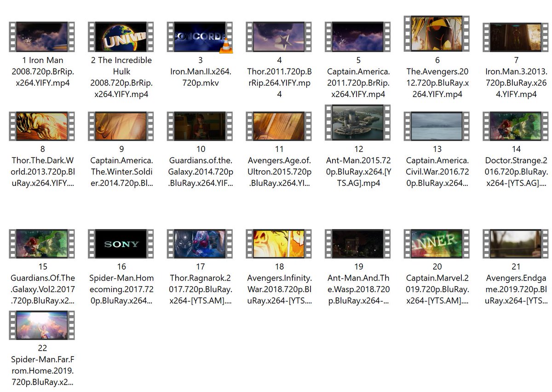Select The Avengers 2012 video thumbnail
This screenshot has width=552, height=392.
pyautogui.click(x=437, y=34)
